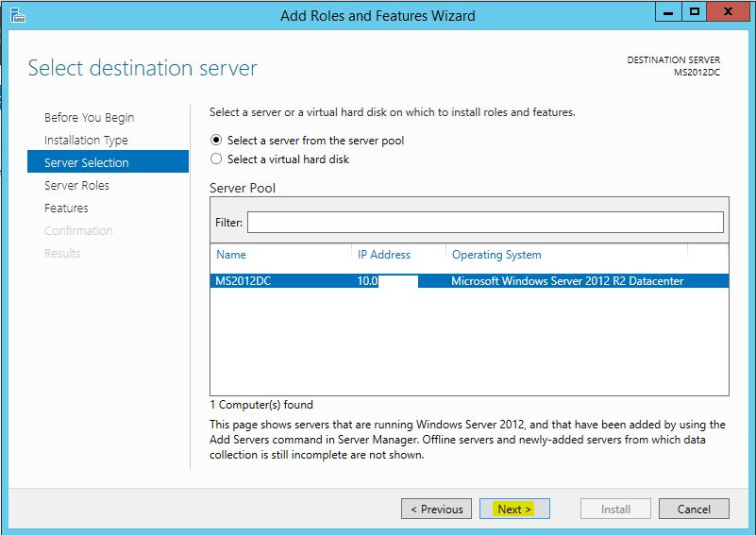This screenshot has width=756, height=535.
Task: Close the Add Roles and Features Wizard
Action: click(x=728, y=12)
